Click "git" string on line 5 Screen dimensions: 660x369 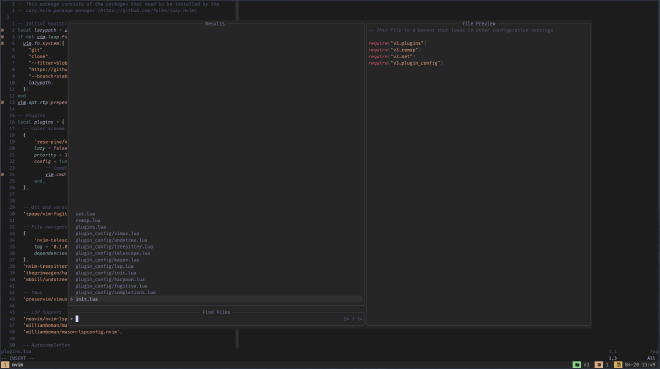[36, 50]
